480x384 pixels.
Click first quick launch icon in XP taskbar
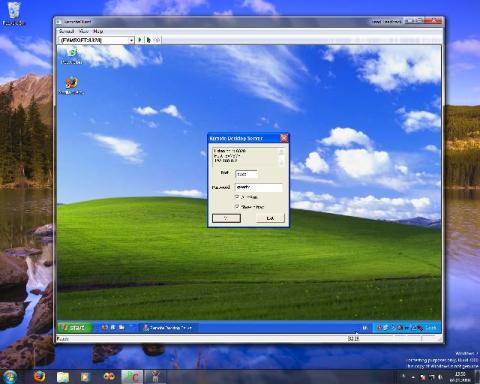point(105,328)
